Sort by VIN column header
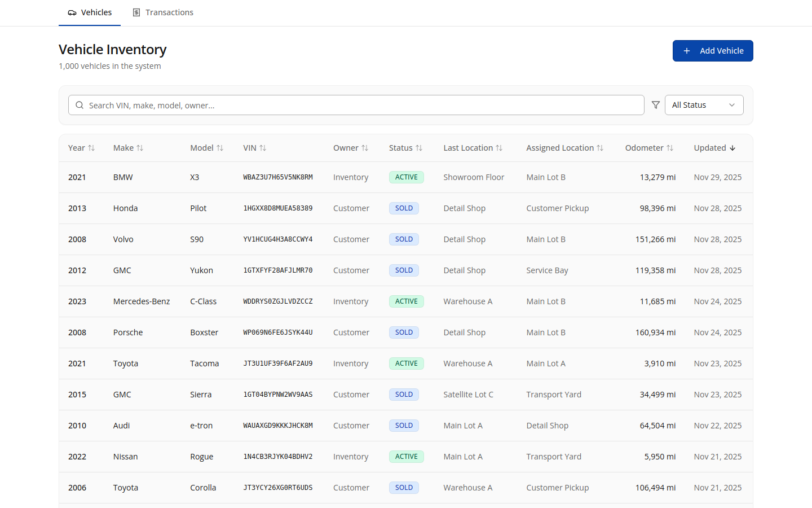Image resolution: width=812 pixels, height=508 pixels. [255, 148]
